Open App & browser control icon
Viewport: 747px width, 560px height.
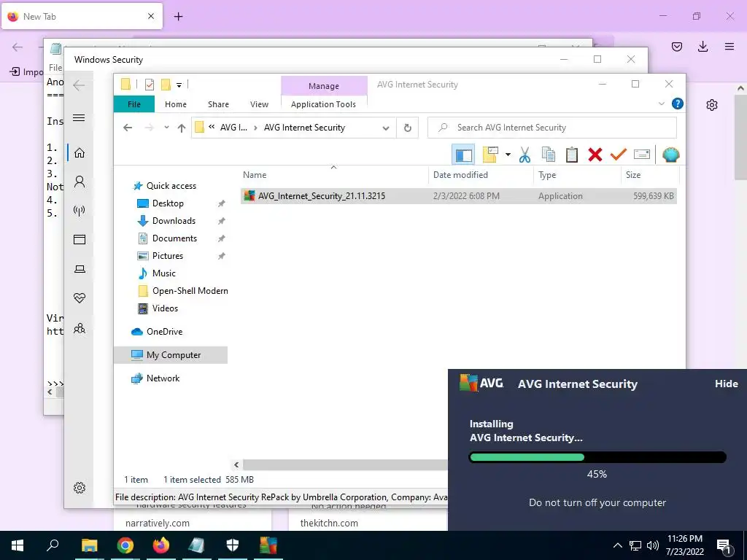(x=79, y=239)
